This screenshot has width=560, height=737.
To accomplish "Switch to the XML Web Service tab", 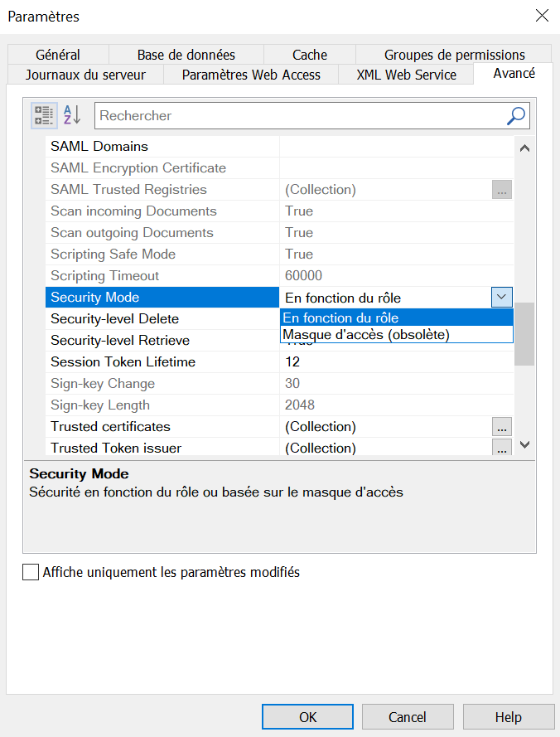I will pos(405,74).
